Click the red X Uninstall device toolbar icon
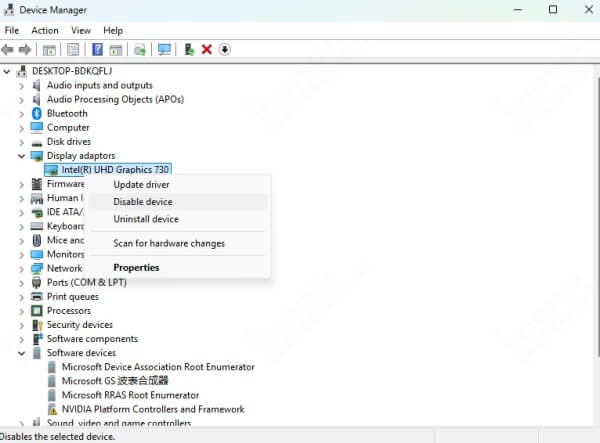 [x=207, y=49]
